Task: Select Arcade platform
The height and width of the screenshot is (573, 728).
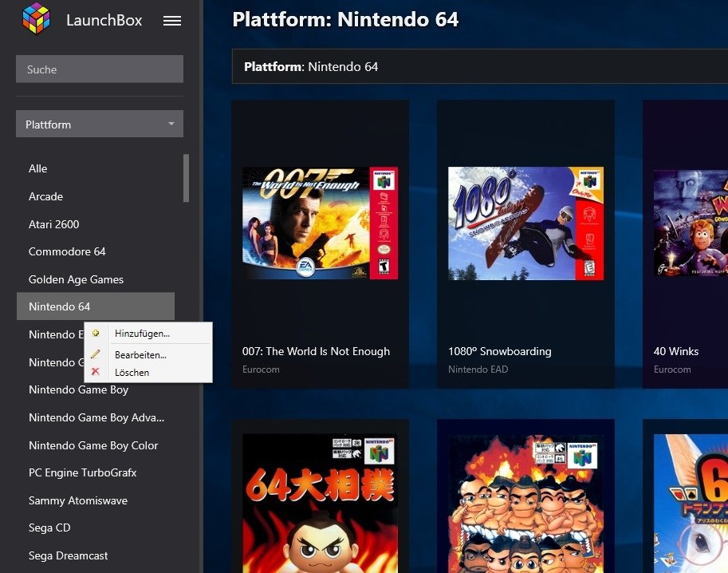Action: 46,196
